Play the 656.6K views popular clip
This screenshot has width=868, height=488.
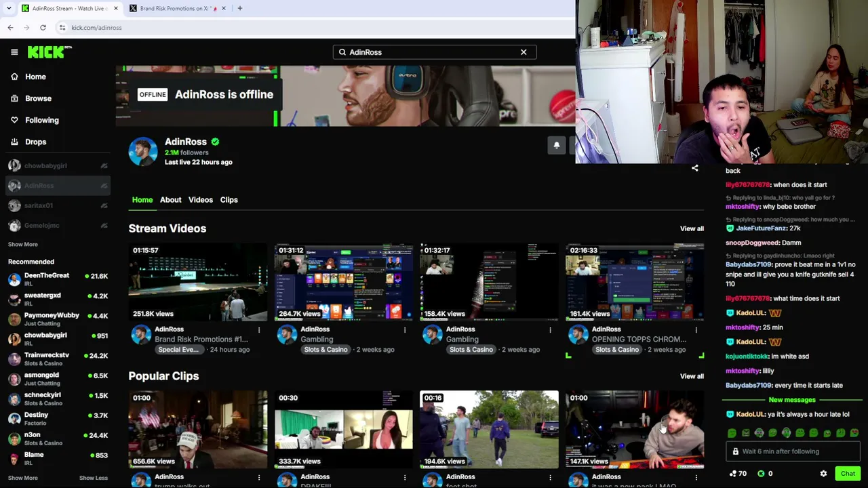click(198, 429)
